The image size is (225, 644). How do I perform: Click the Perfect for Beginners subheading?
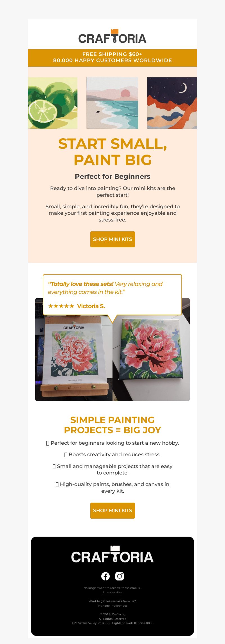[112, 177]
